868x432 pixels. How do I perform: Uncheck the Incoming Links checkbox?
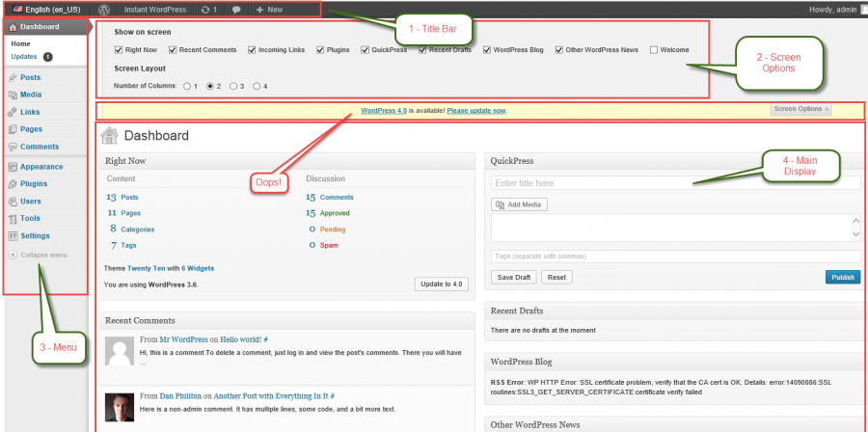click(252, 50)
